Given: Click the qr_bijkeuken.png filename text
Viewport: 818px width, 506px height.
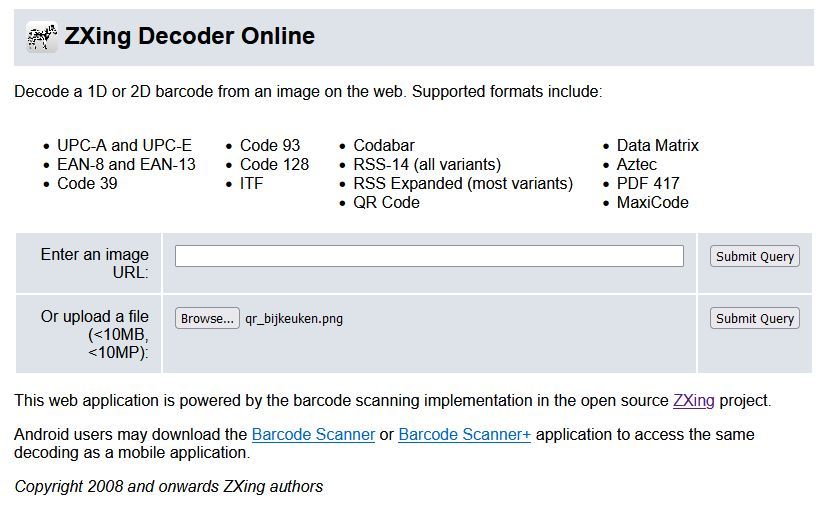Looking at the screenshot, I should click(294, 319).
